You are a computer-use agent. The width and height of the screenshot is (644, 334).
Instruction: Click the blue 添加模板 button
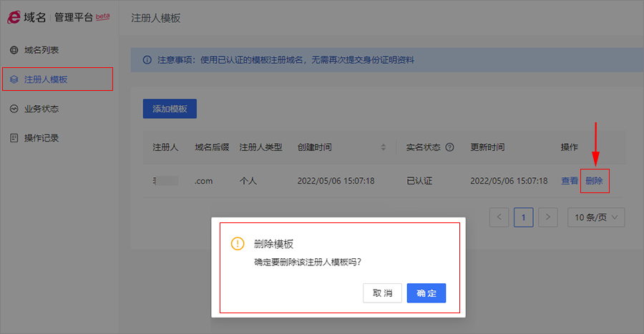170,109
